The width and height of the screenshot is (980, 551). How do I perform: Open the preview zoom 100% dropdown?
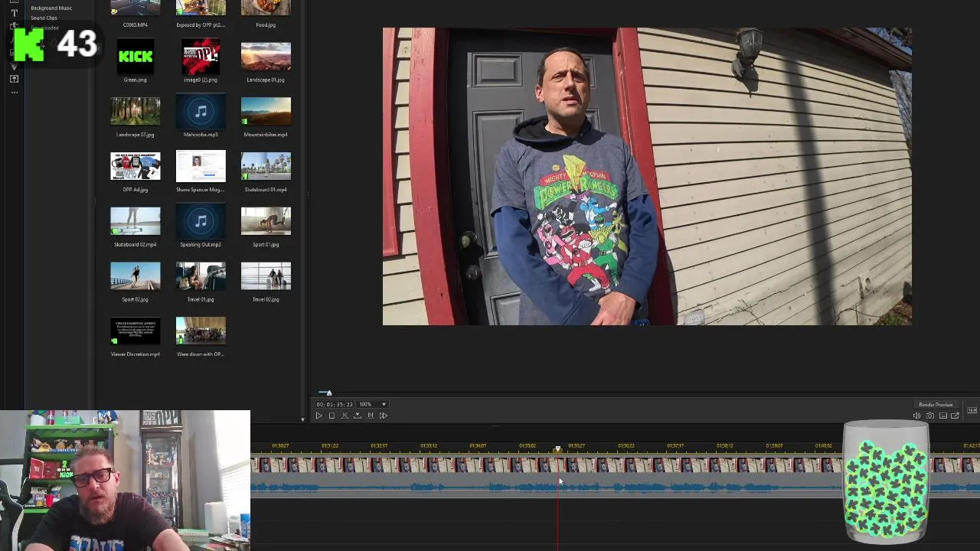point(373,404)
